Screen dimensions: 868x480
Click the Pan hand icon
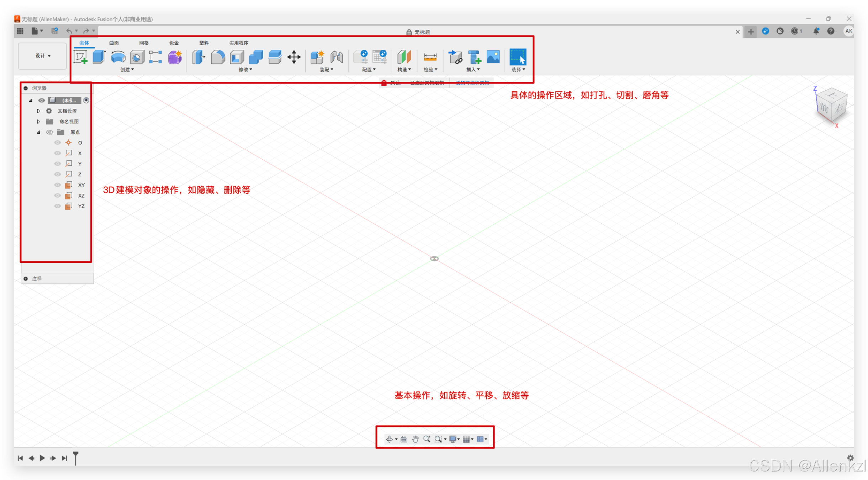pyautogui.click(x=415, y=439)
